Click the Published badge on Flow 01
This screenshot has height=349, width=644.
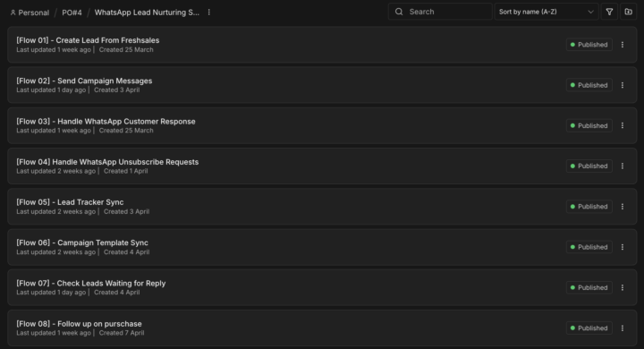[x=589, y=45]
